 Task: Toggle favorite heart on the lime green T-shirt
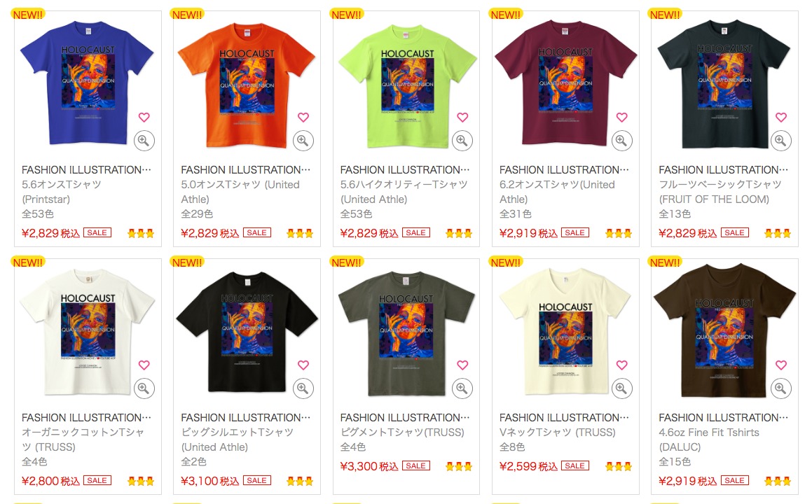click(x=462, y=118)
